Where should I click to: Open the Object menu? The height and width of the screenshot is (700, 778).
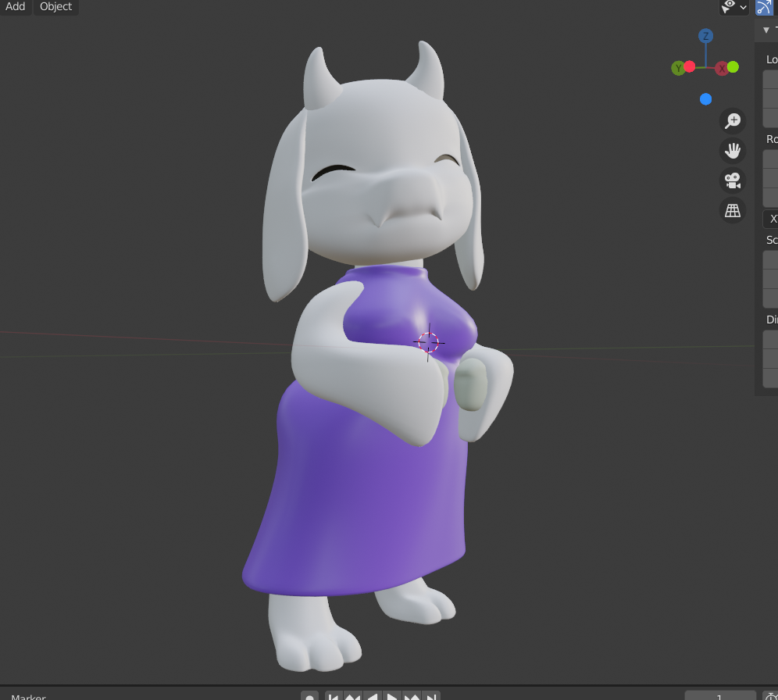55,7
